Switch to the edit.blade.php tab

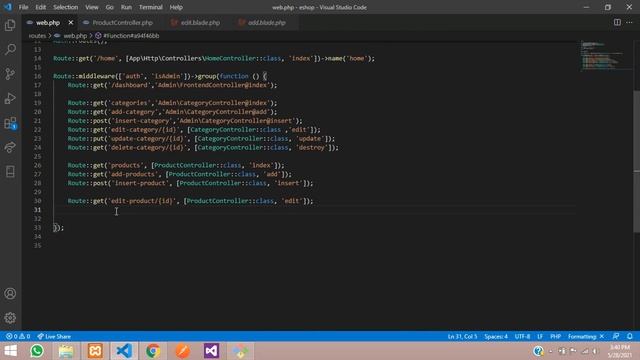(200, 22)
